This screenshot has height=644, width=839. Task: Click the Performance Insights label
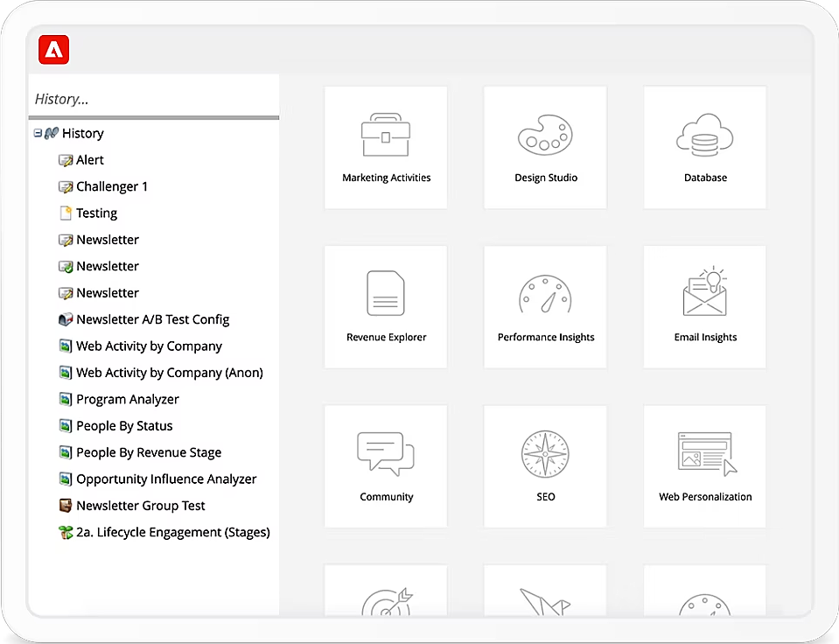tap(546, 337)
